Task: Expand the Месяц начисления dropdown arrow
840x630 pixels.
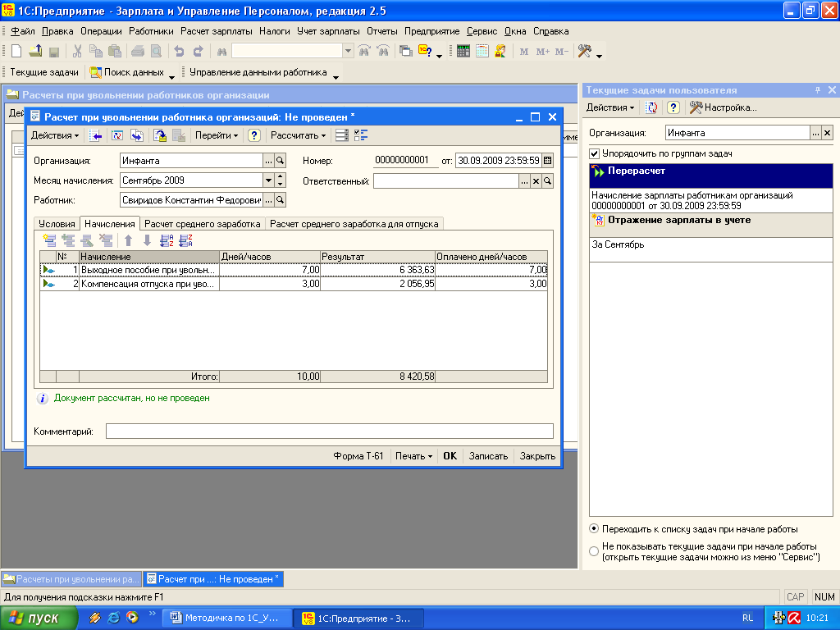Action: [x=268, y=180]
